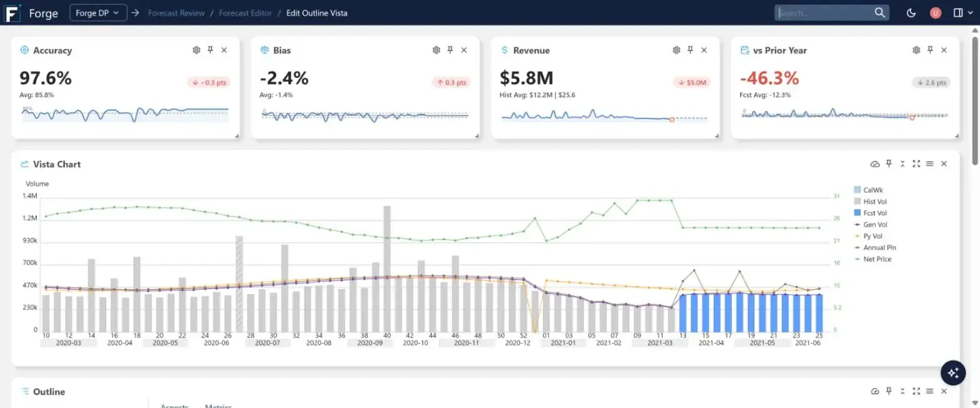Screen dimensions: 980x408
Task: Collapse the Outline panel
Action: [x=902, y=391]
